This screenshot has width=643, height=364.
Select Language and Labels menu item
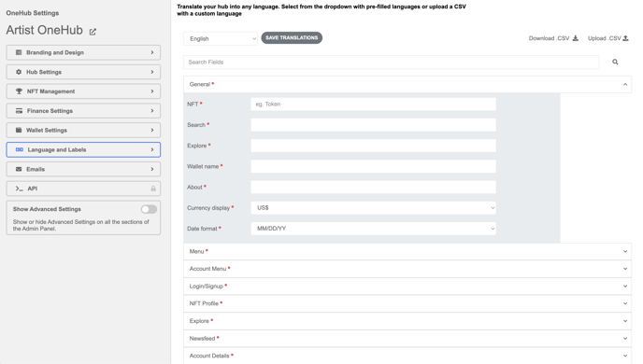(83, 150)
